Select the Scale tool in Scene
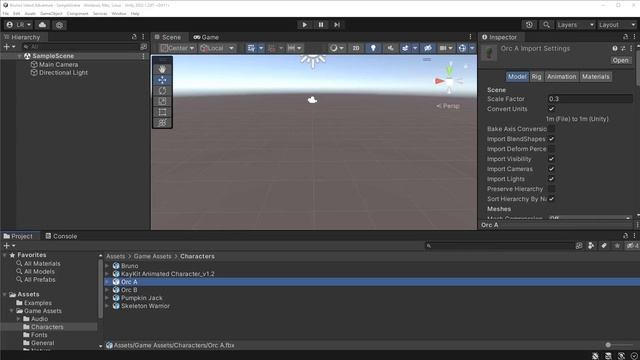 click(162, 101)
